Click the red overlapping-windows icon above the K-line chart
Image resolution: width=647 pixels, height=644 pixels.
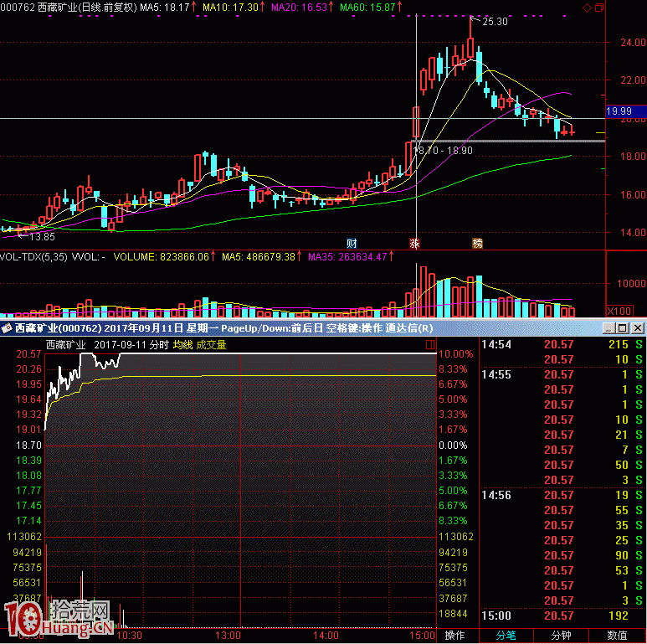point(599,8)
